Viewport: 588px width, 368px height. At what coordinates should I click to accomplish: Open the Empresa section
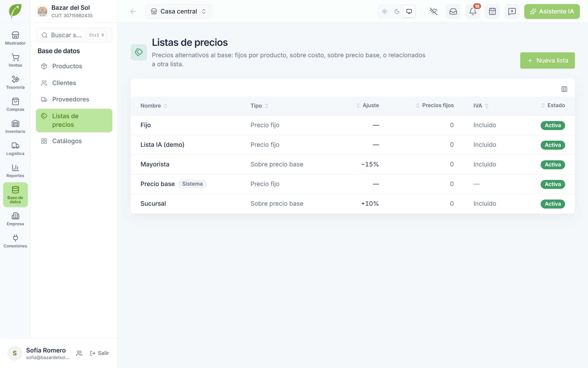click(15, 219)
